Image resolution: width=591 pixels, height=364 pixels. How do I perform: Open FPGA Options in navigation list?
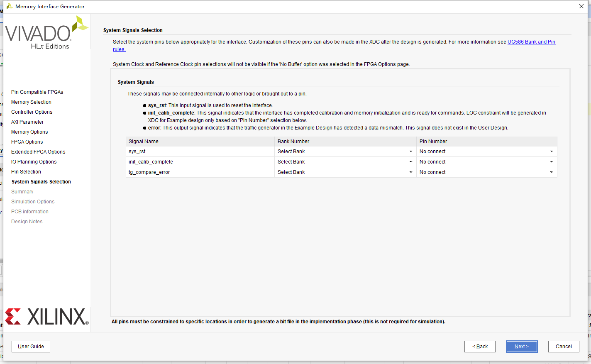(27, 142)
